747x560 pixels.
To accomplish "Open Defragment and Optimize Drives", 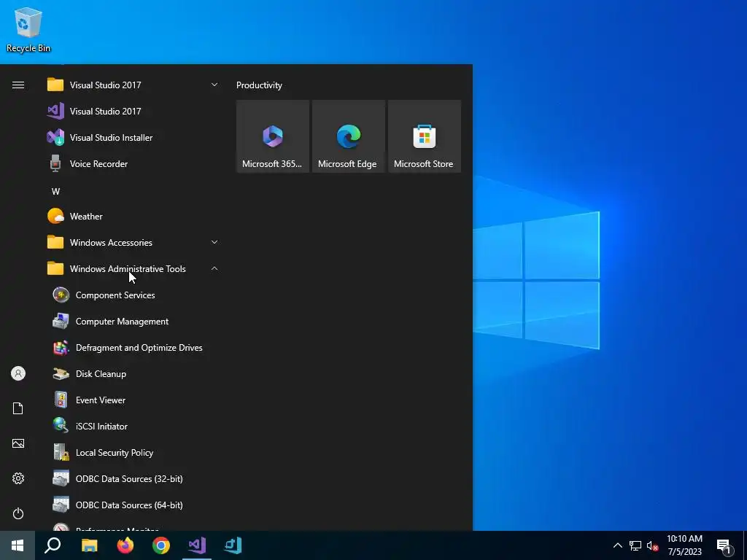I will pos(133,348).
